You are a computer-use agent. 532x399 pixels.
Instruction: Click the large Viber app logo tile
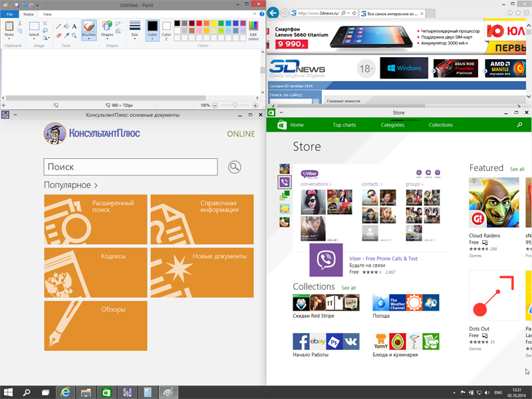[326, 260]
